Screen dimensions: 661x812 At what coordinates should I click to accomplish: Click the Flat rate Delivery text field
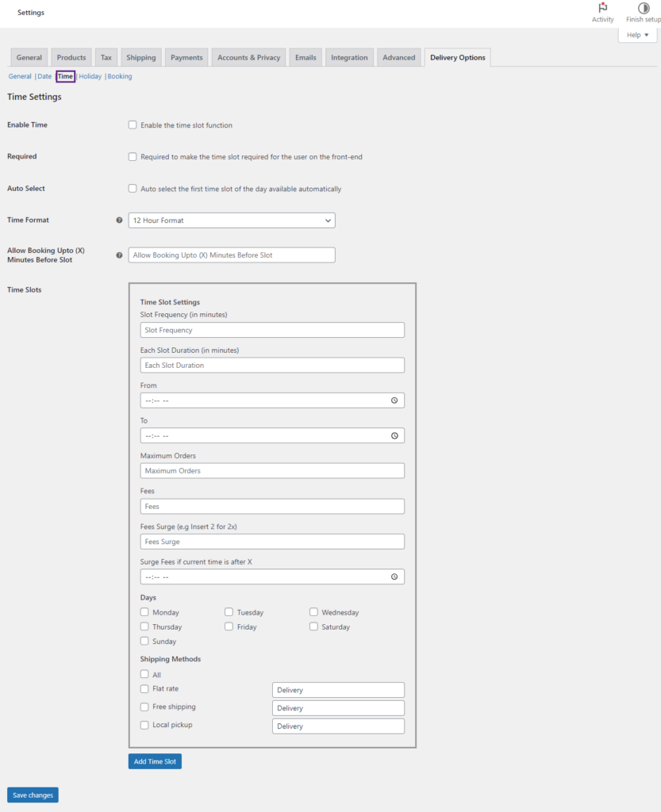(338, 690)
